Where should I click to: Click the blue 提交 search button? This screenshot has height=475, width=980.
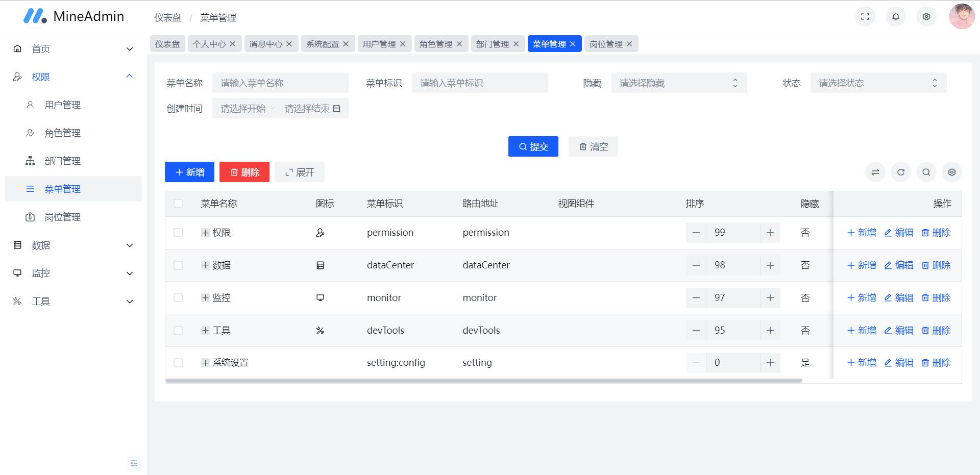pos(533,146)
